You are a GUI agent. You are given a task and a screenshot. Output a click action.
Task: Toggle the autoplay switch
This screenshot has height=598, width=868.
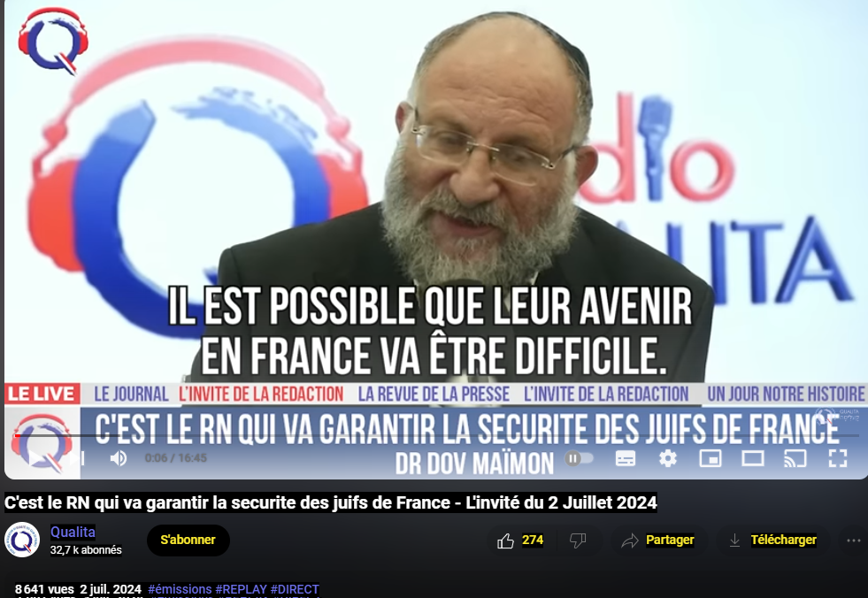tap(579, 458)
